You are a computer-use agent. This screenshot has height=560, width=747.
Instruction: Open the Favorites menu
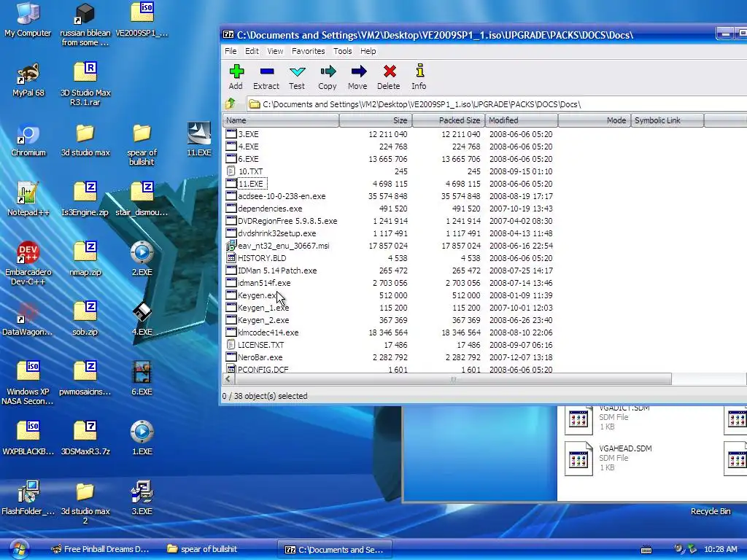tap(309, 51)
